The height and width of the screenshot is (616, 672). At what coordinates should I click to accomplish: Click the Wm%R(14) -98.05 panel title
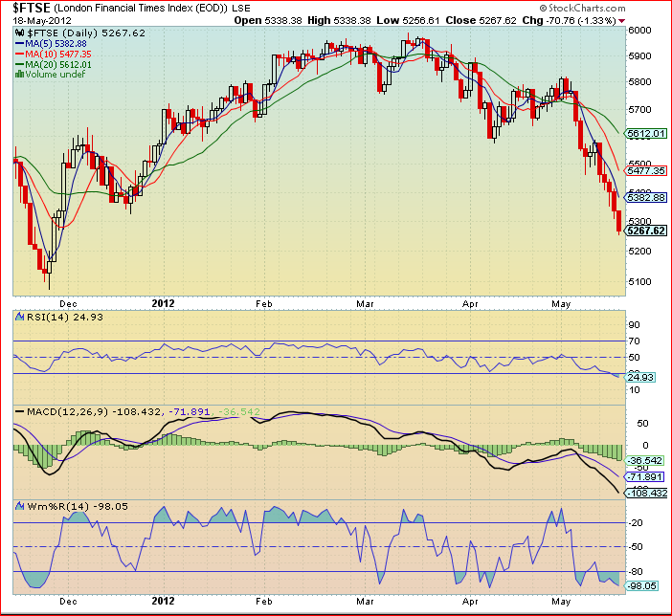click(78, 506)
